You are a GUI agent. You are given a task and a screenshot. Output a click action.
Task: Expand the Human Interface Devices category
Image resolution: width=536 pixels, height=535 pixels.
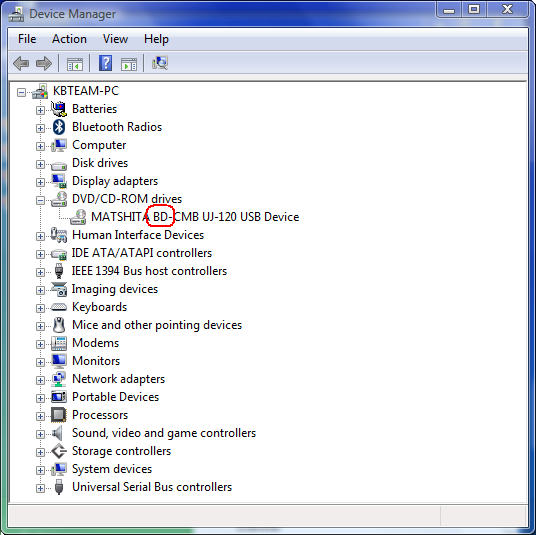40,236
